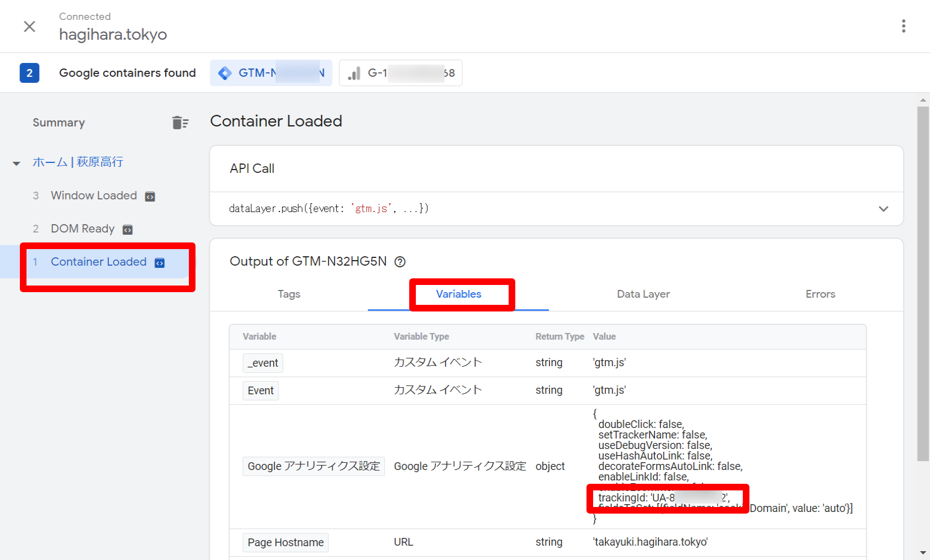Select the GTM container chip

coord(271,73)
